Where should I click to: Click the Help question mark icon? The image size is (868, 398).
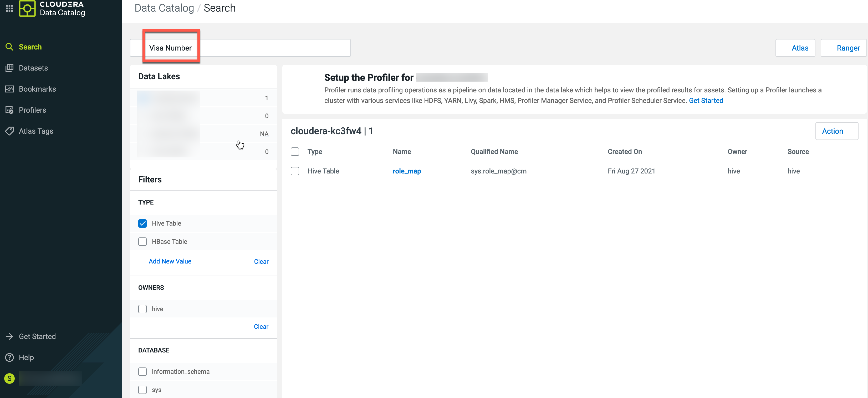tap(9, 357)
